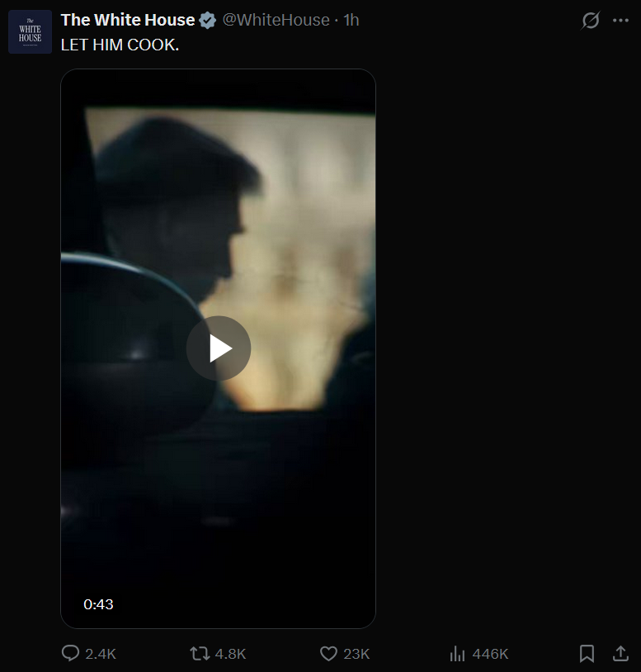Click the @WhiteHouse handle

point(276,20)
